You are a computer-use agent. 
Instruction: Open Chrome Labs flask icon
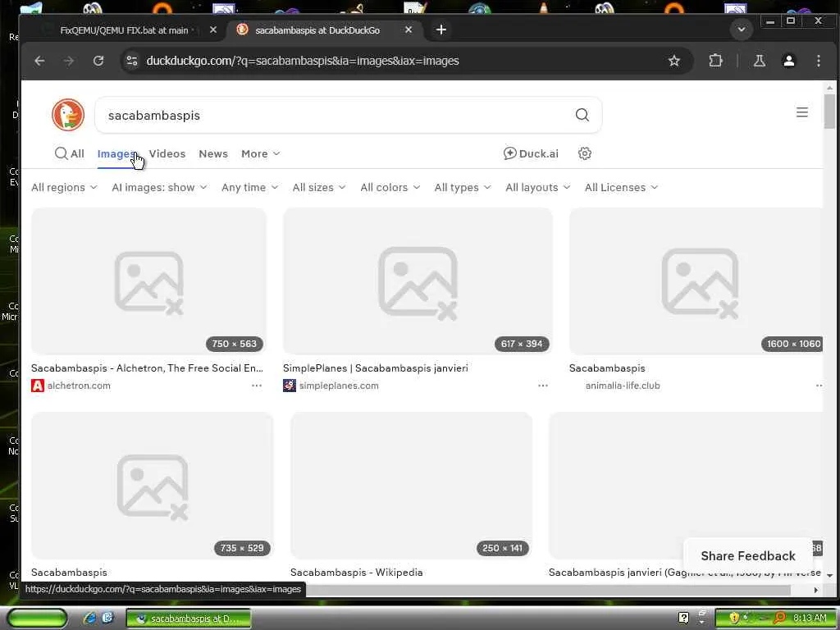pos(759,61)
